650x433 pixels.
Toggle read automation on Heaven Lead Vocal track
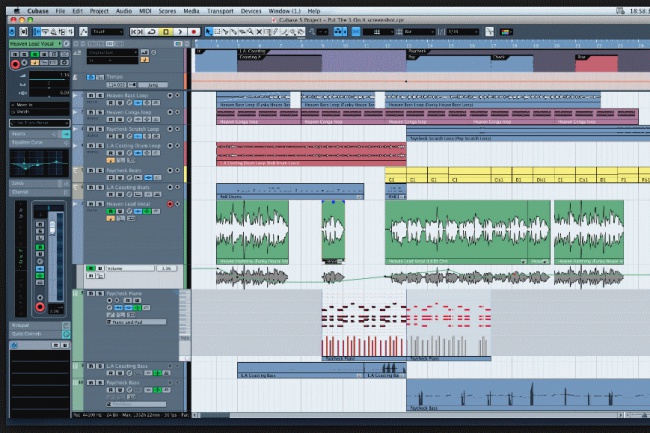point(111,211)
